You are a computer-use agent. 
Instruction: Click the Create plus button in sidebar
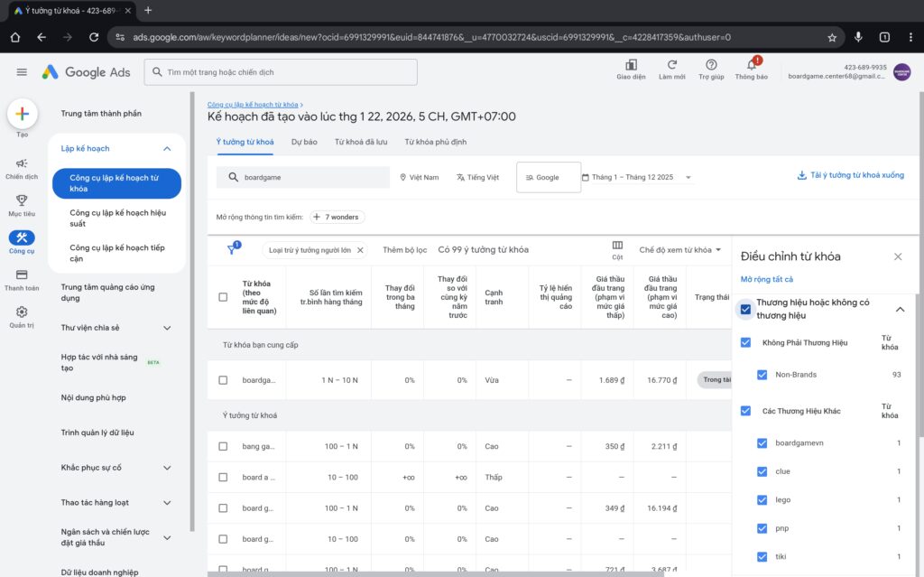23,114
